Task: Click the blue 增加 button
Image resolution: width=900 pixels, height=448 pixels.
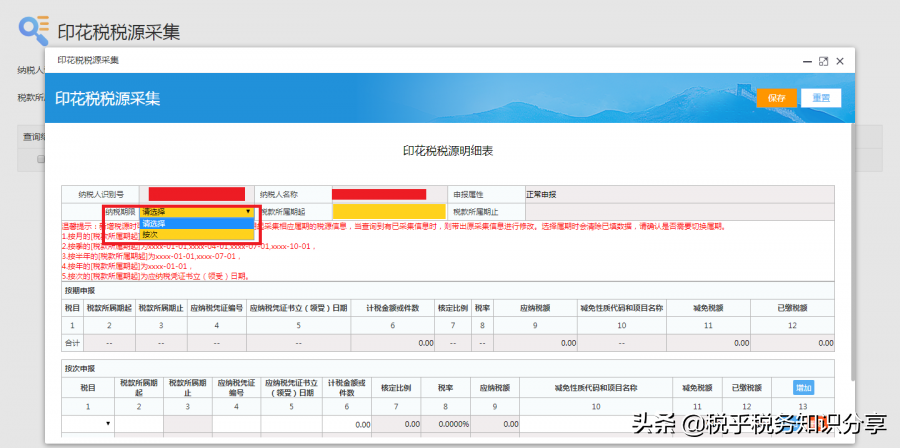Action: (x=804, y=388)
